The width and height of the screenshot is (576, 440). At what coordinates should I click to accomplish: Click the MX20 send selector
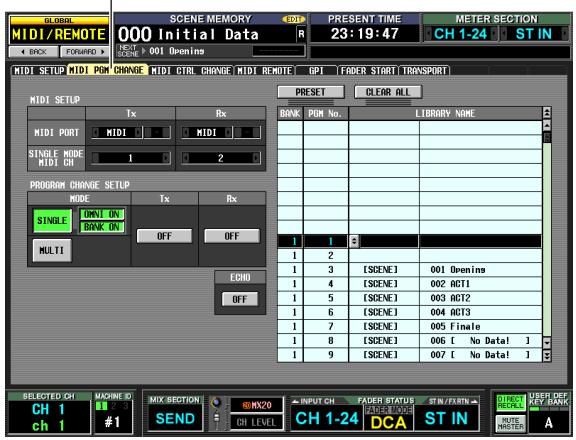point(257,405)
